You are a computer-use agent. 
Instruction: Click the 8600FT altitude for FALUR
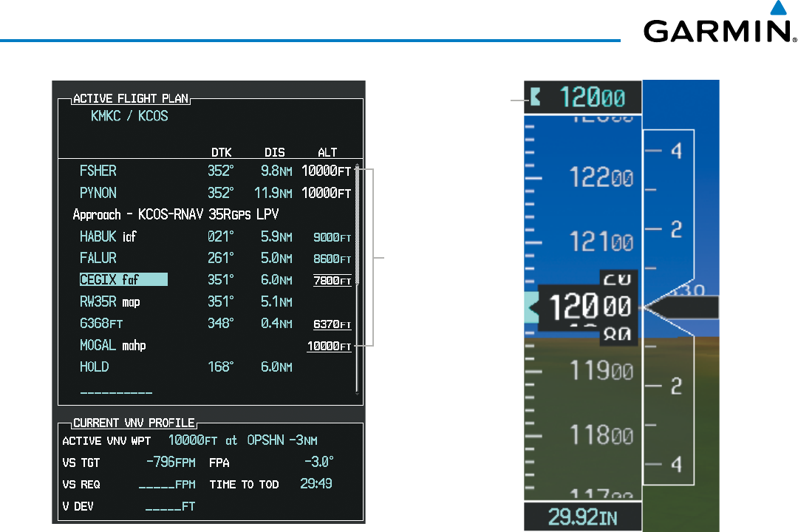point(332,259)
